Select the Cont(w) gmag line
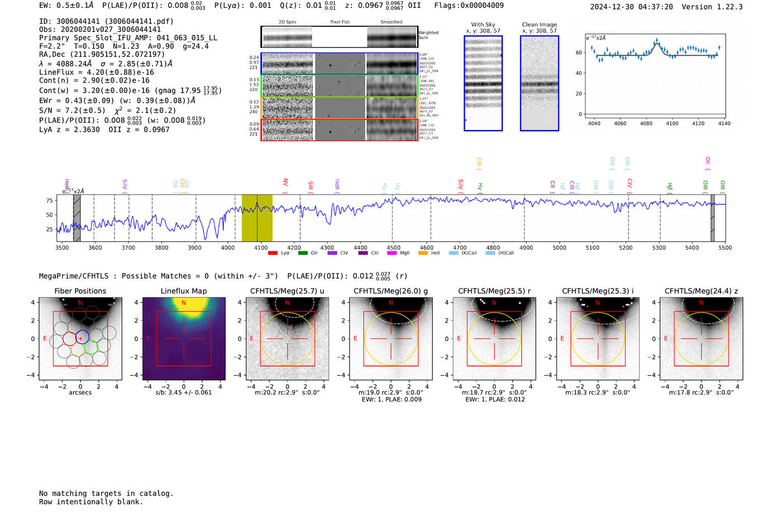782x532 pixels. (x=130, y=90)
